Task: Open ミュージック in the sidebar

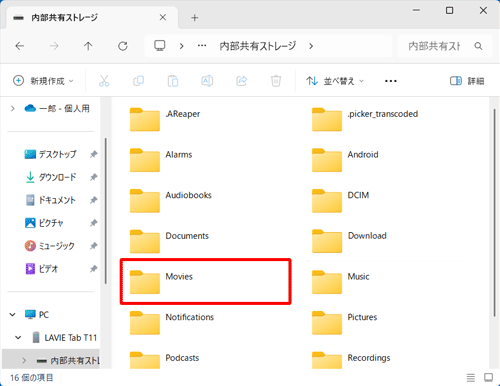Action: click(x=49, y=246)
